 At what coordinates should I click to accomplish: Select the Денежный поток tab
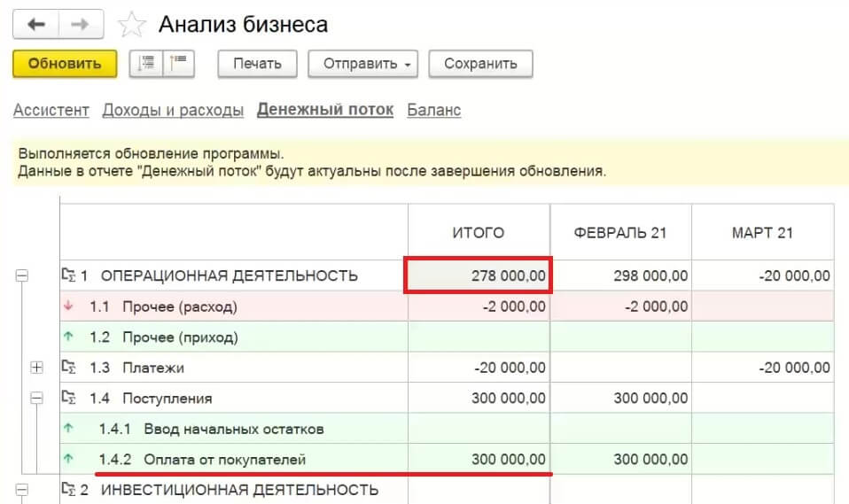(x=325, y=109)
